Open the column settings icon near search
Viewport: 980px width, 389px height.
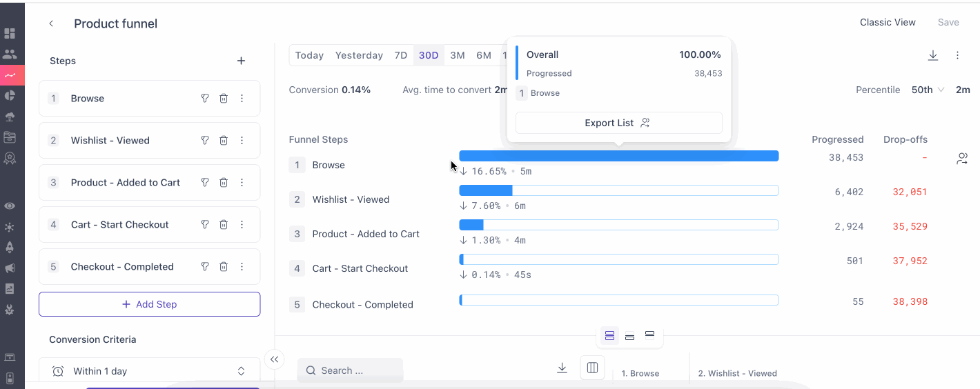592,368
